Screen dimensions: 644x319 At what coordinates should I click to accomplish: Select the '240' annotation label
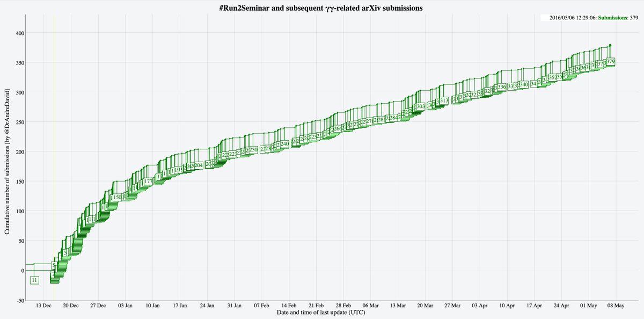[284, 144]
